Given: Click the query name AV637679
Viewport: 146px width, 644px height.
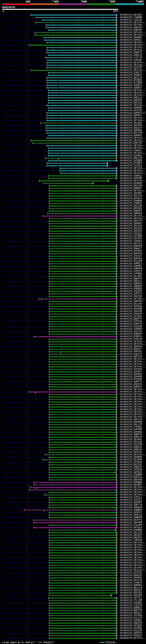Looking at the screenshot, I should coord(8,7).
